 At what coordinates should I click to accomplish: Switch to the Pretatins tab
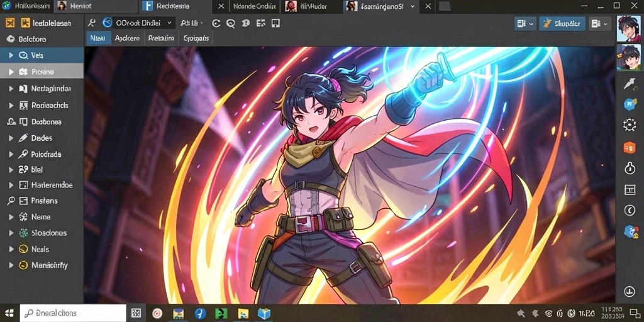pyautogui.click(x=160, y=38)
